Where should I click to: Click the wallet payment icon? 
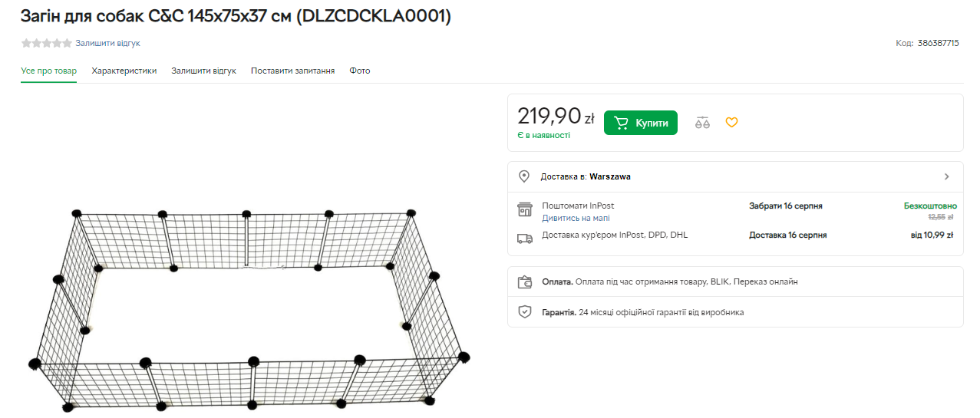click(525, 281)
